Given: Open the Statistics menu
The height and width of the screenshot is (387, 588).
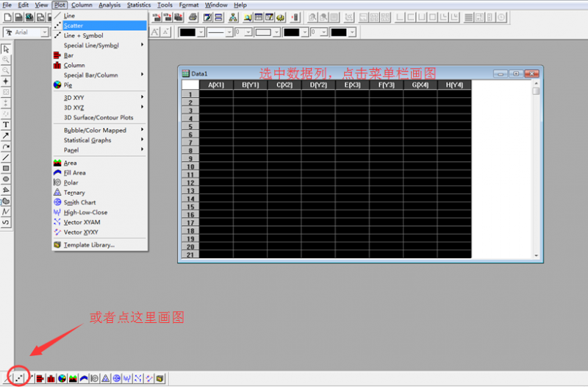Looking at the screenshot, I should [x=139, y=5].
